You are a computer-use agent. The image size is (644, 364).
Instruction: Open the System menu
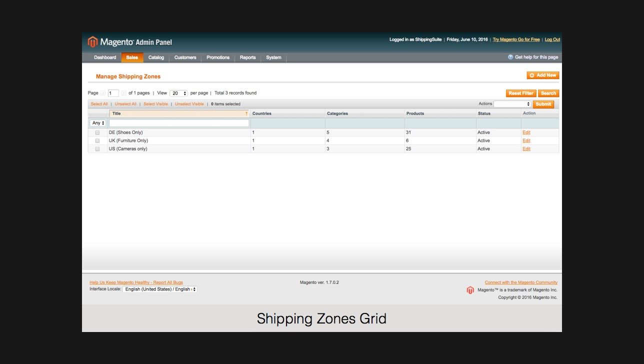point(273,57)
